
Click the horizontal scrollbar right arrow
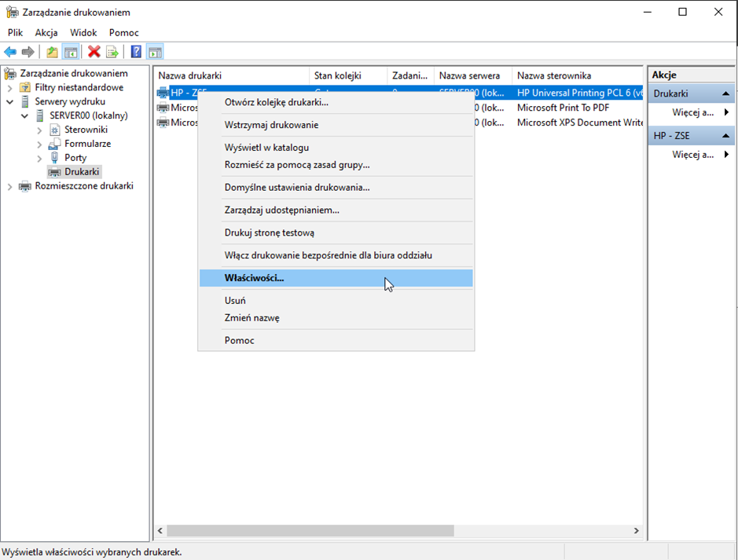[x=637, y=531]
